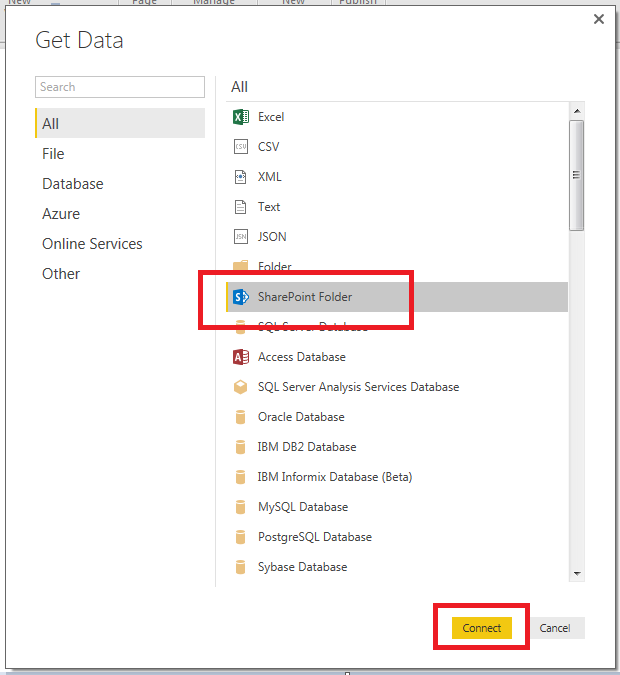Select the CSV data source
This screenshot has width=620, height=675.
coord(397,147)
